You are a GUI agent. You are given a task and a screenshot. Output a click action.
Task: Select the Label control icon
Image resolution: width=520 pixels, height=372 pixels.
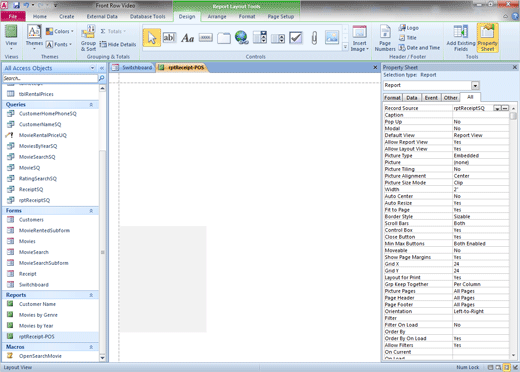click(188, 38)
